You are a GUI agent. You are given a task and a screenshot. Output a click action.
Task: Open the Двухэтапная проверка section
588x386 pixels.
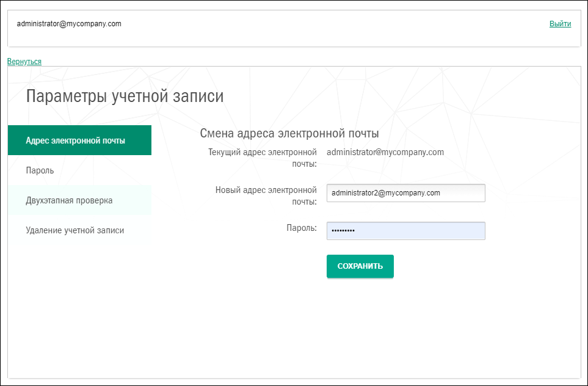click(x=69, y=200)
